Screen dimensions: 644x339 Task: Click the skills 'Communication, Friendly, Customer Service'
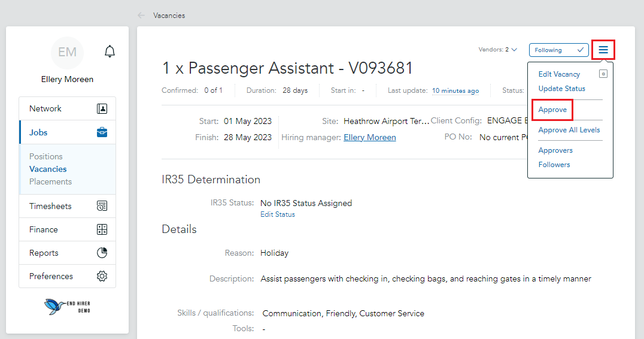click(x=344, y=313)
